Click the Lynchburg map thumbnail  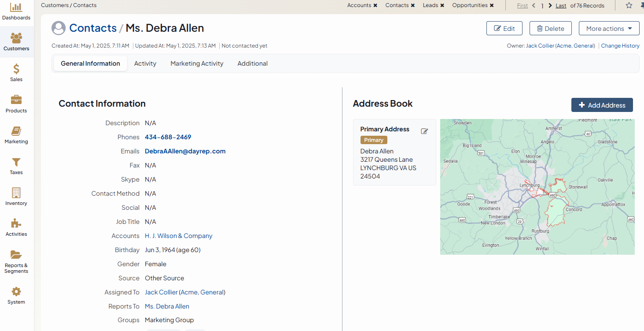pos(537,187)
